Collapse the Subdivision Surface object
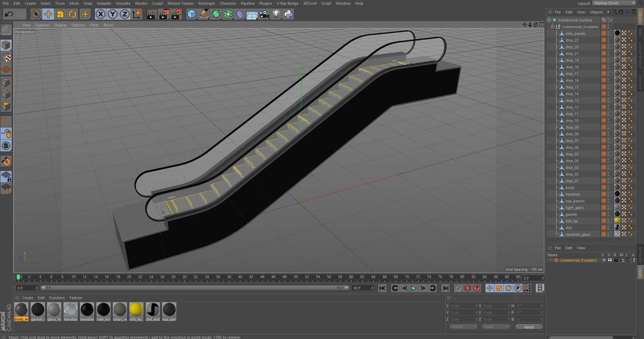644x339 pixels. pos(549,20)
